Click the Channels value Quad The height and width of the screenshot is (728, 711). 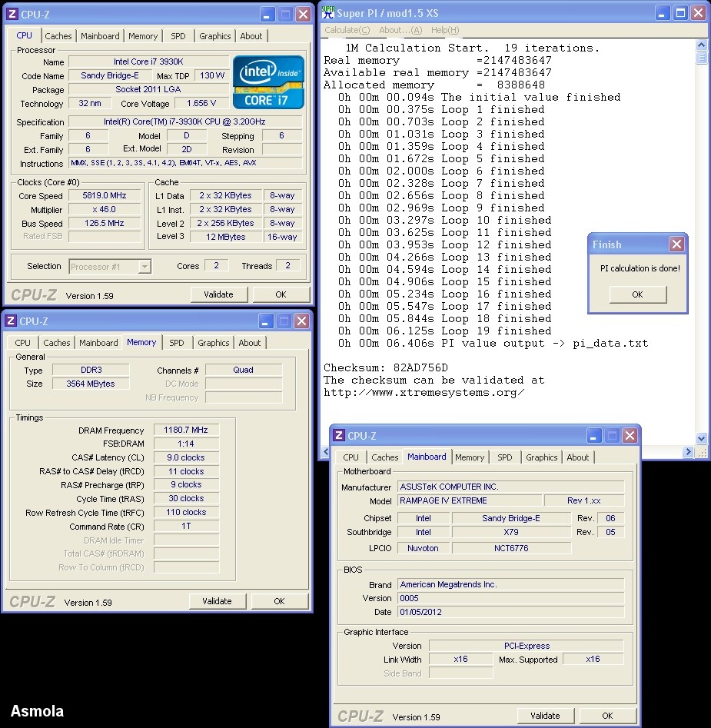(243, 370)
